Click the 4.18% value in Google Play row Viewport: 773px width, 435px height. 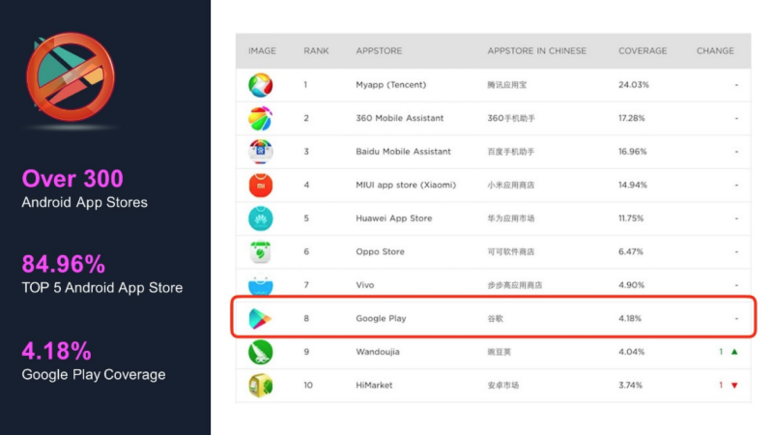point(630,319)
